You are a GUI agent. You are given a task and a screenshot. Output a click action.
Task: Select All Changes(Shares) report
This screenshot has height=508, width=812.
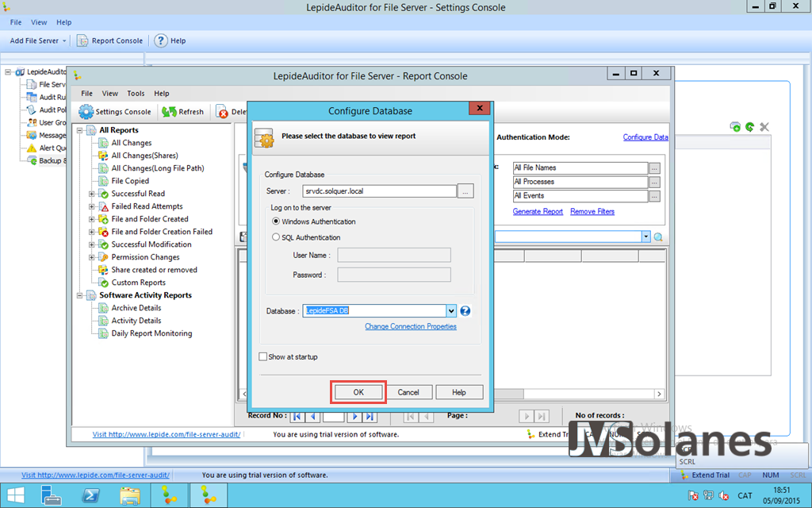(144, 156)
